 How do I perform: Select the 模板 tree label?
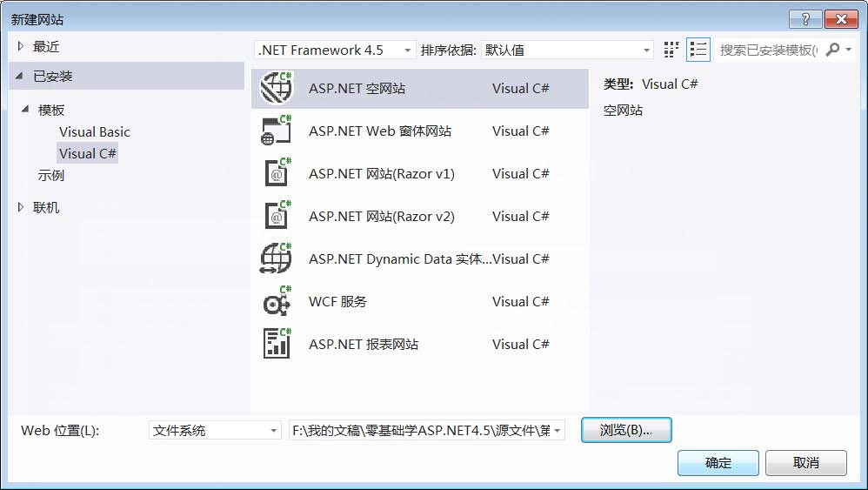coord(51,110)
